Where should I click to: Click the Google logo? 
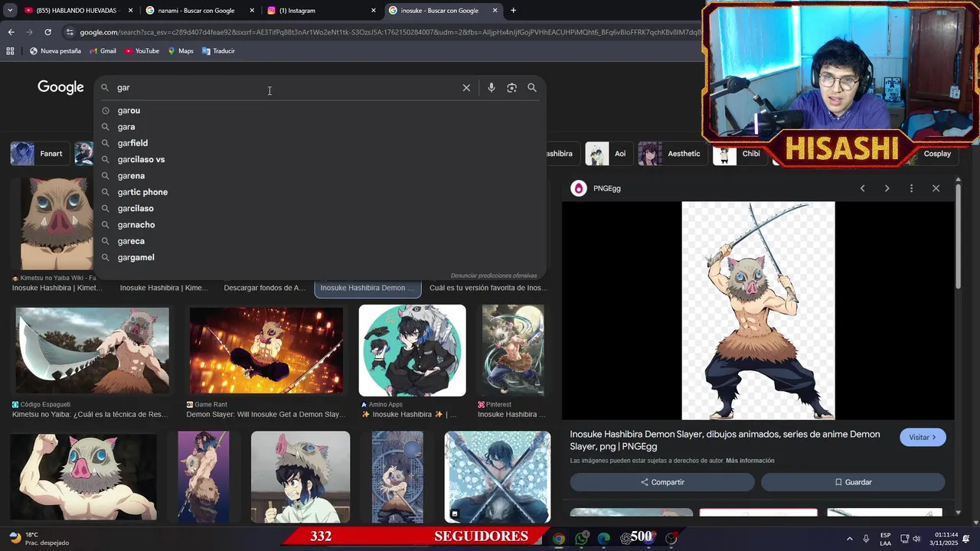click(60, 88)
